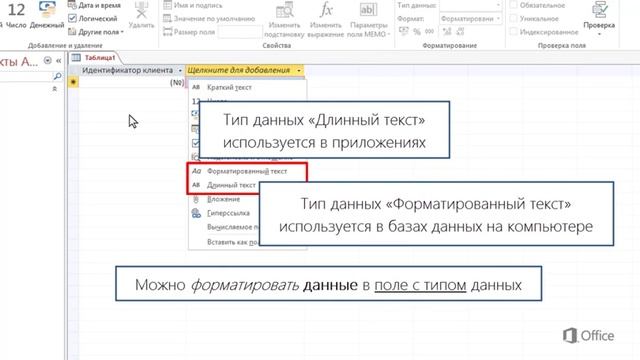Click the Размер поля input box

click(240, 31)
